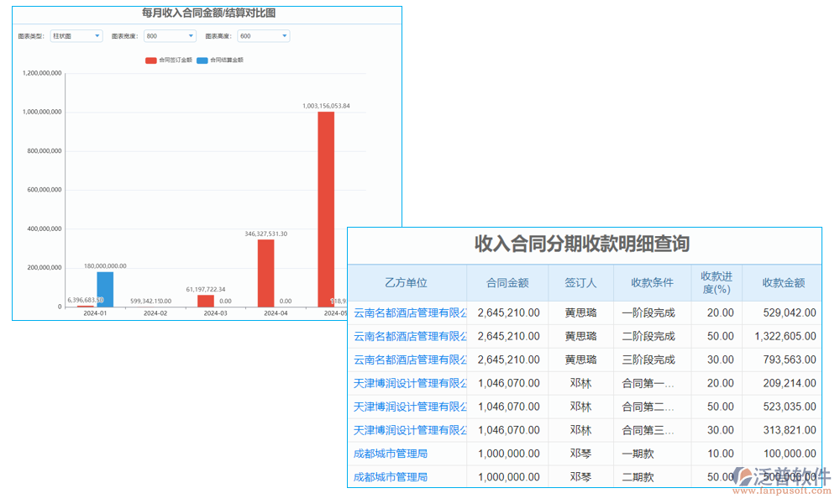Open the 图表高度 dropdown set to 600
Screen dimensions: 840x504
[263, 35]
